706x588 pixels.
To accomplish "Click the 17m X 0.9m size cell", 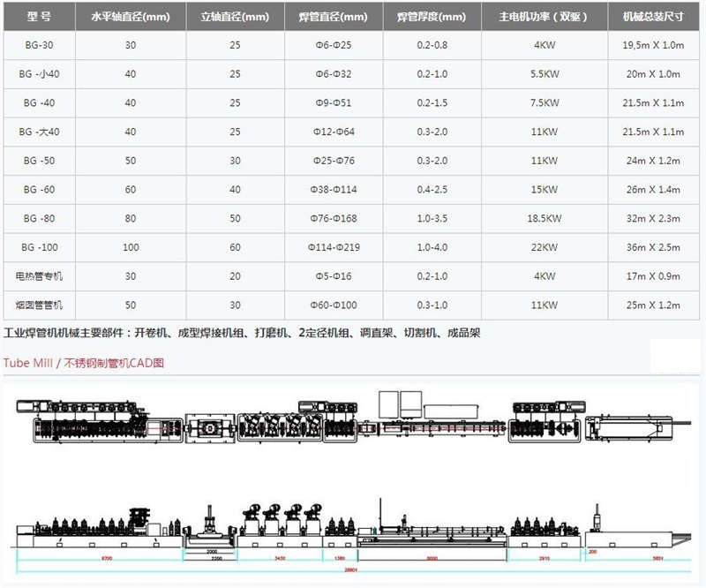I will pos(653,276).
